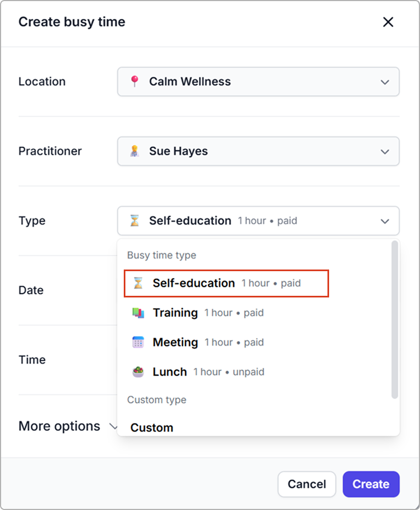Click the location pin icon
420x510 pixels.
[x=134, y=82]
